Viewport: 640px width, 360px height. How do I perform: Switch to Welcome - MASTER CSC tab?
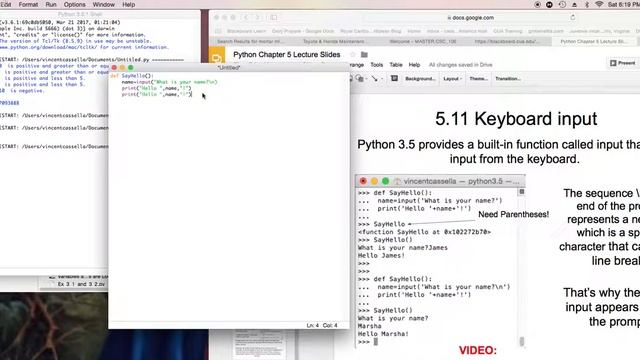click(x=423, y=41)
